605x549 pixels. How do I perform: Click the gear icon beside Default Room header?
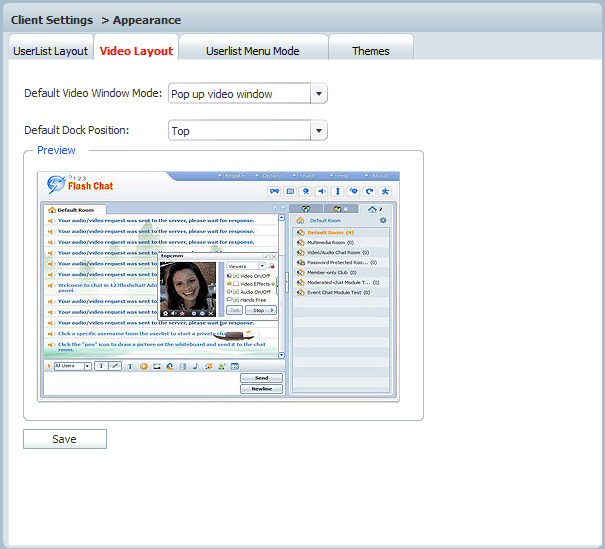coord(383,220)
